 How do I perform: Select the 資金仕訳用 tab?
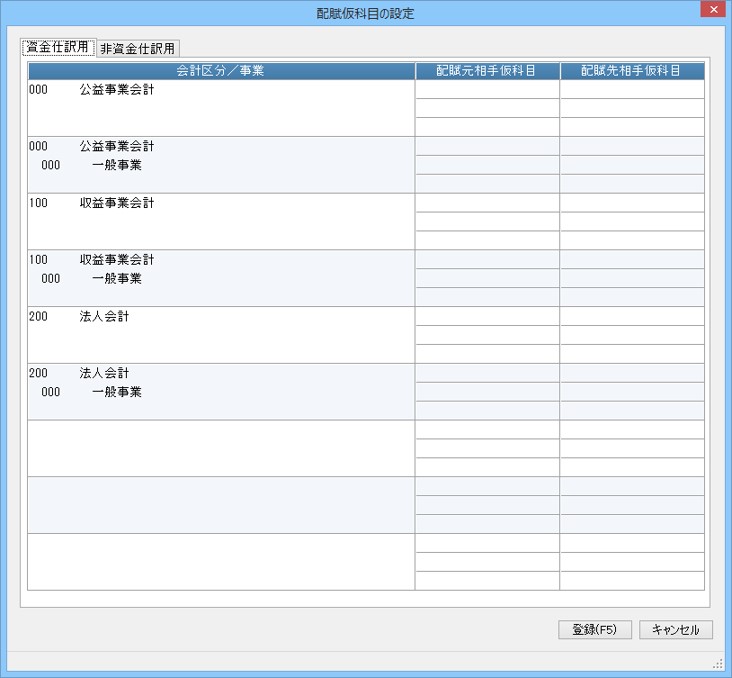tap(58, 47)
